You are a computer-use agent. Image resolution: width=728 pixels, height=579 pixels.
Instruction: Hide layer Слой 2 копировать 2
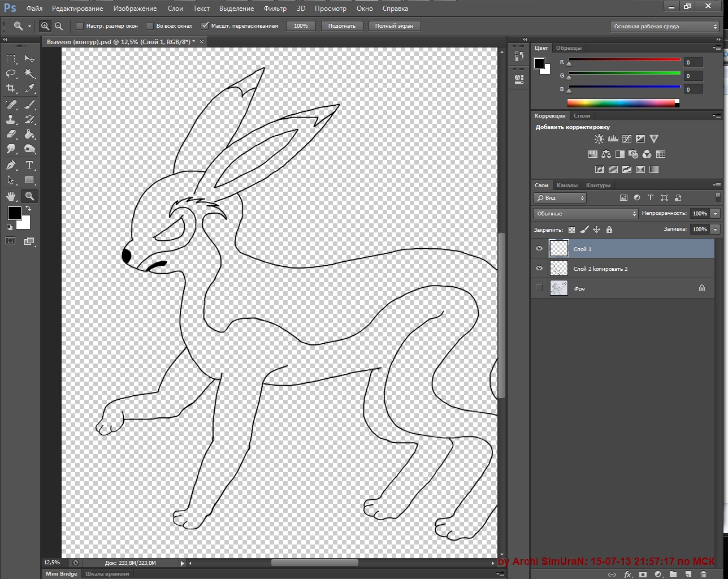pos(539,269)
